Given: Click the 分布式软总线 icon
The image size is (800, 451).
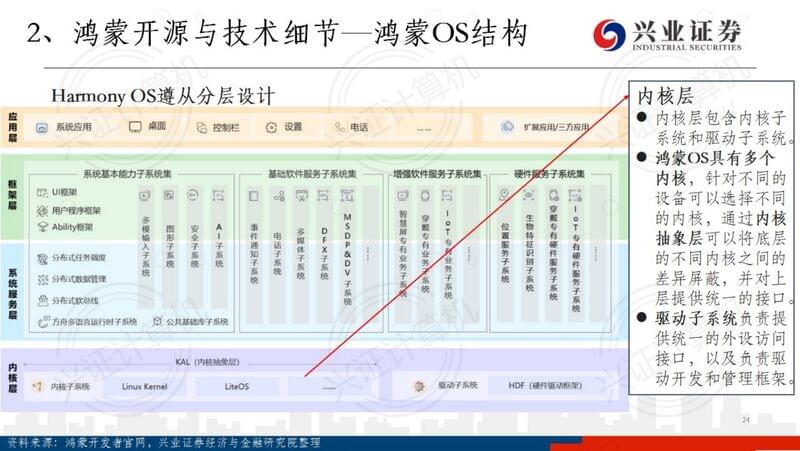Looking at the screenshot, I should (x=43, y=300).
